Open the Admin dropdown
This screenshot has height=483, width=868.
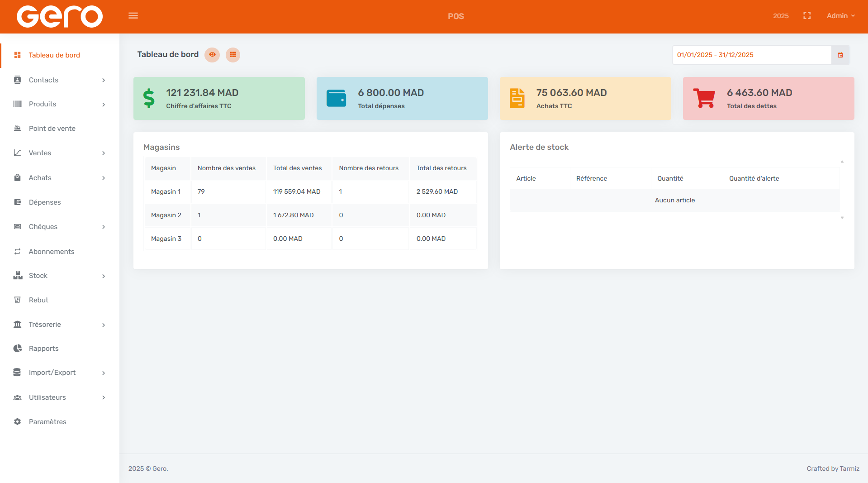pyautogui.click(x=840, y=15)
